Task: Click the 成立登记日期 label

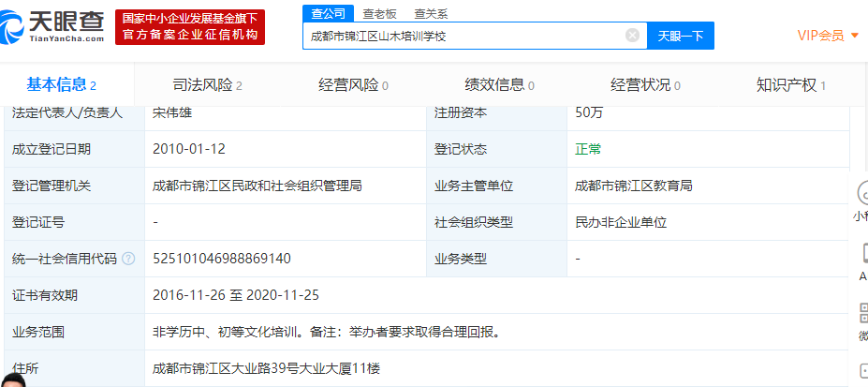Action: pos(51,149)
